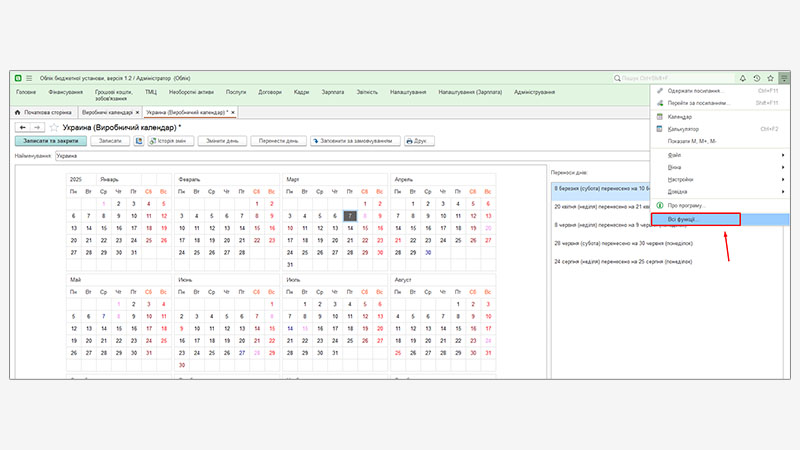
Task: Open favorites star in title bar
Action: [x=769, y=78]
